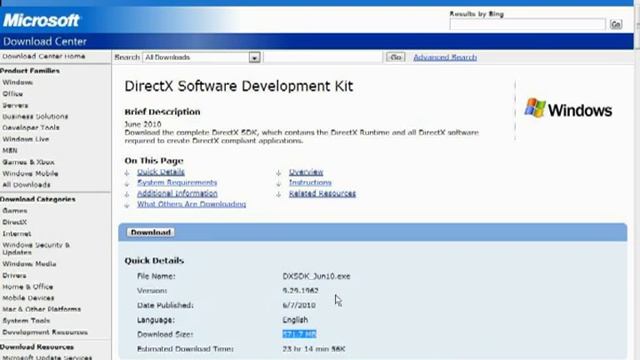Click the highlighted download size value
The image size is (640, 360).
299,334
